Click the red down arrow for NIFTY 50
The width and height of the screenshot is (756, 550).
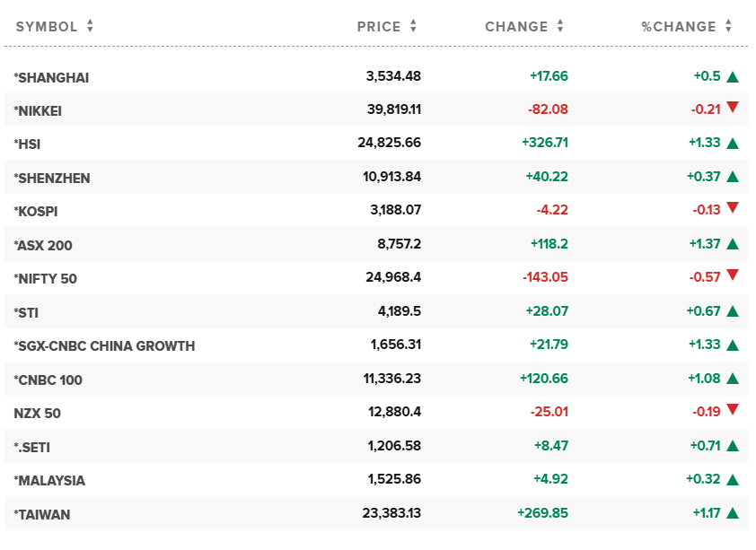click(733, 275)
